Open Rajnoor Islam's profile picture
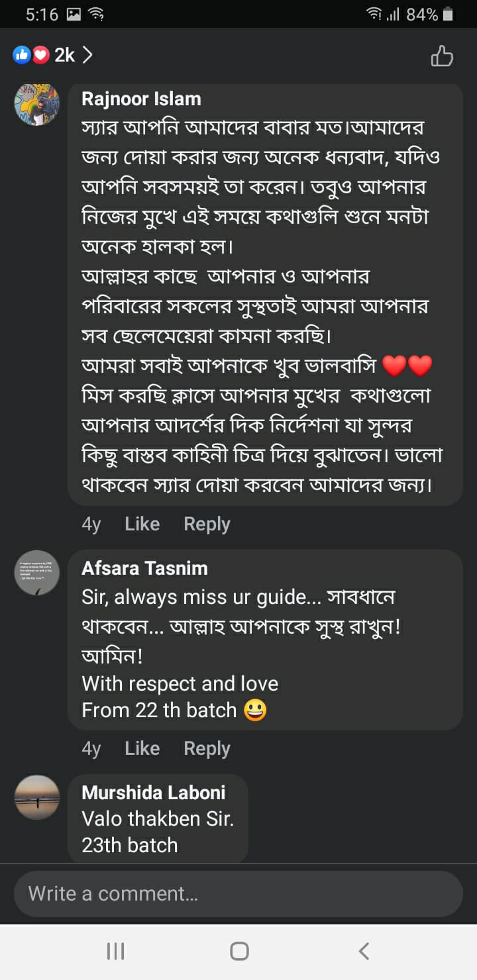 (37, 105)
